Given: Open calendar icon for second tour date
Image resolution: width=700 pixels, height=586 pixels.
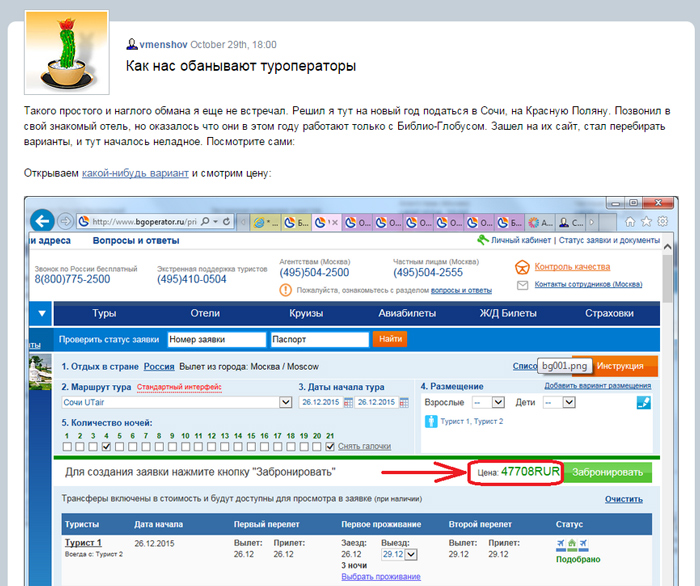Looking at the screenshot, I should pos(404,403).
